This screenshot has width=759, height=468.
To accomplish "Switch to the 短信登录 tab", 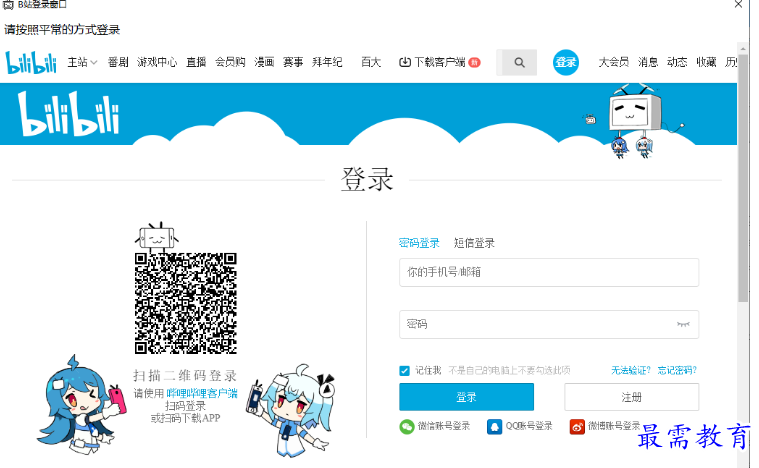I will 474,243.
